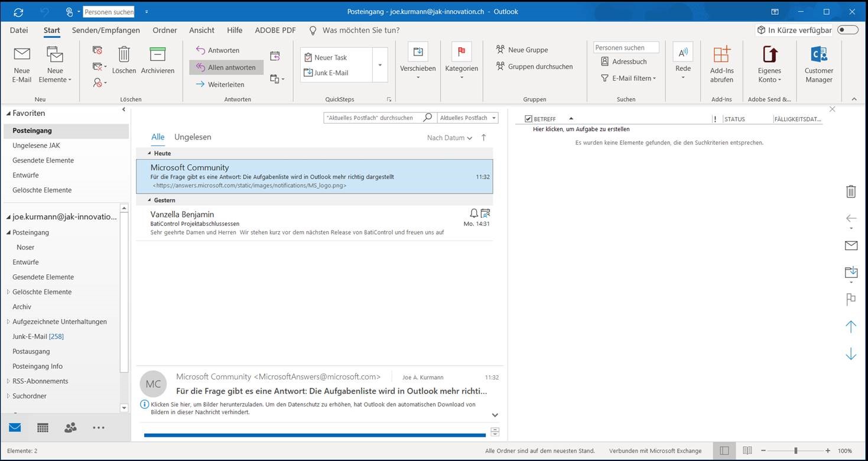Click Allen antworten in the ribbon
Image resolution: width=868 pixels, height=461 pixels.
coord(226,67)
